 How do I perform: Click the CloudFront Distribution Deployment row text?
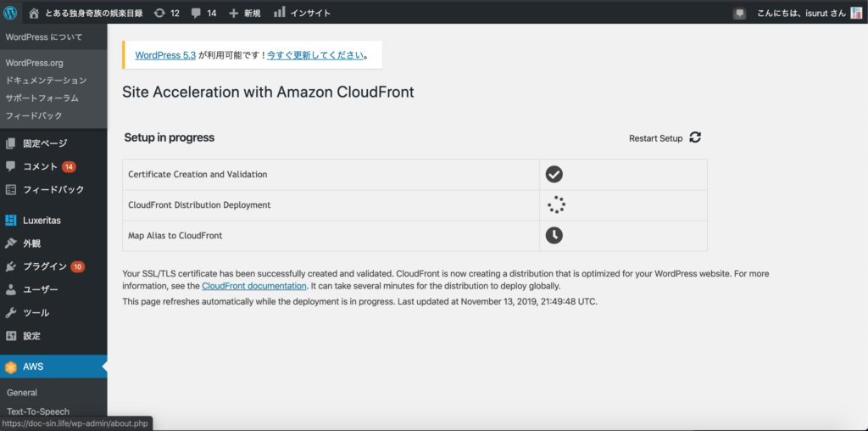pos(199,205)
